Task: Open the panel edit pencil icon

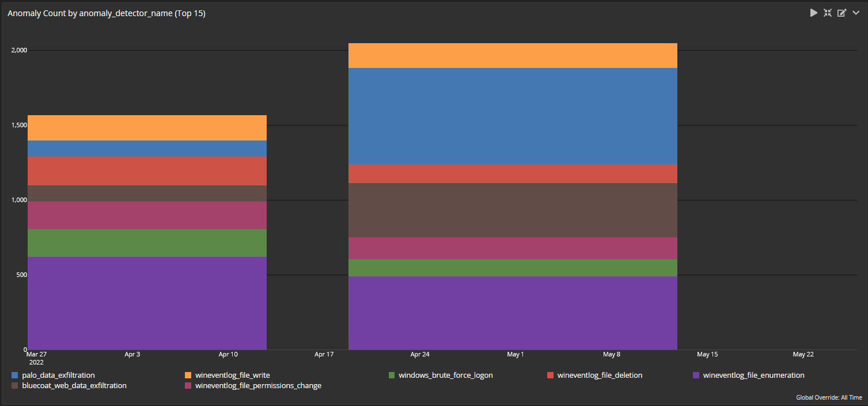Action: click(842, 13)
